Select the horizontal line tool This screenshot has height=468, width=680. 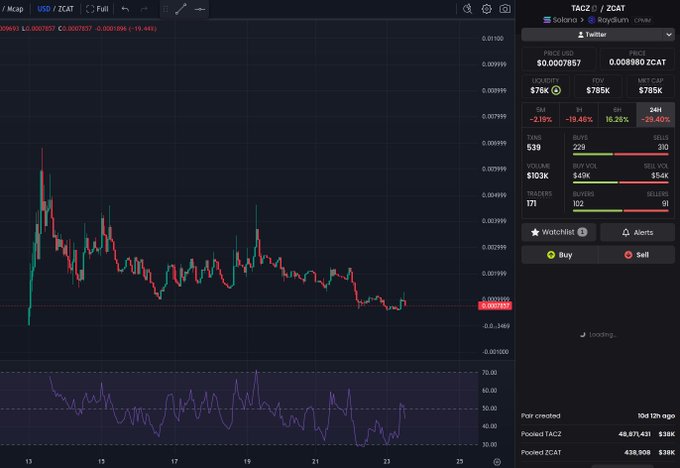[200, 9]
